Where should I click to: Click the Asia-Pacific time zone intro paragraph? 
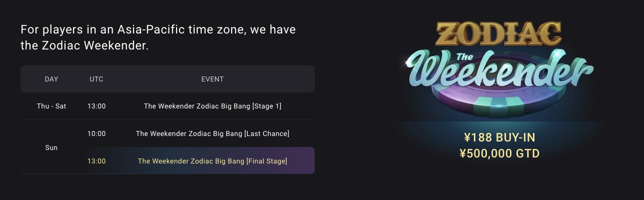click(158, 37)
